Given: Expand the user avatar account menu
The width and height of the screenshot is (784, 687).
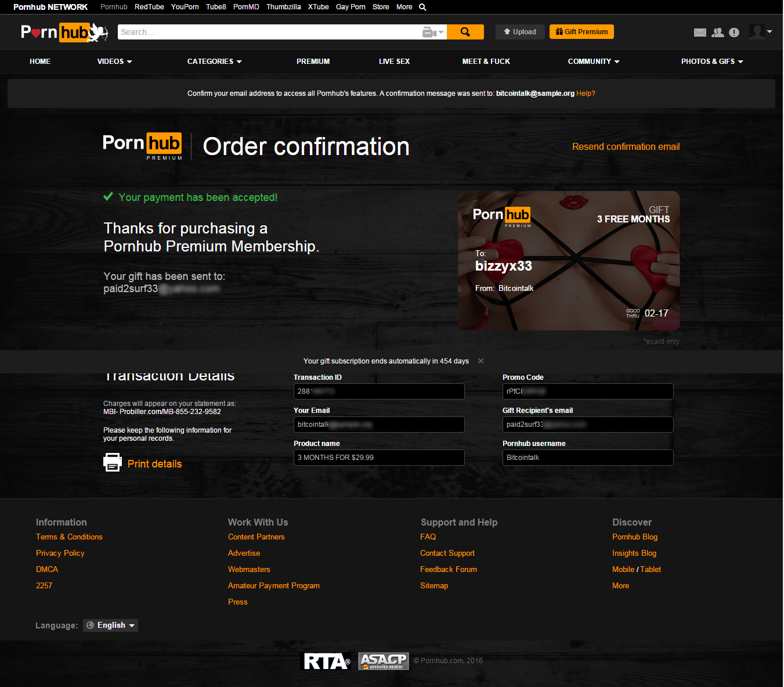Looking at the screenshot, I should point(760,31).
